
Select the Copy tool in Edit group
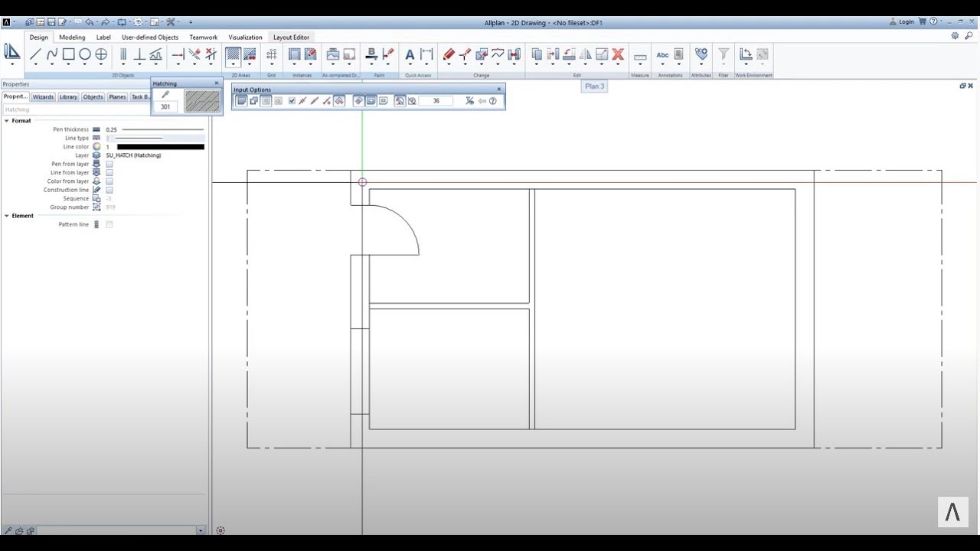click(x=537, y=54)
